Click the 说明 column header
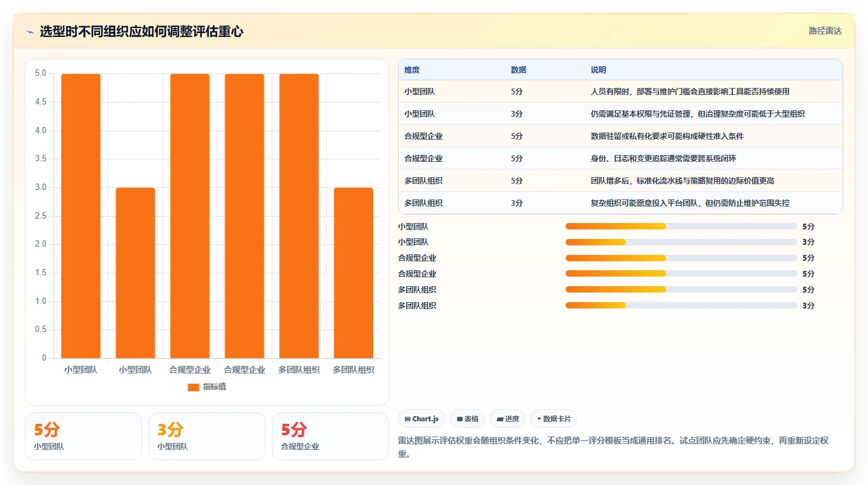 point(599,70)
